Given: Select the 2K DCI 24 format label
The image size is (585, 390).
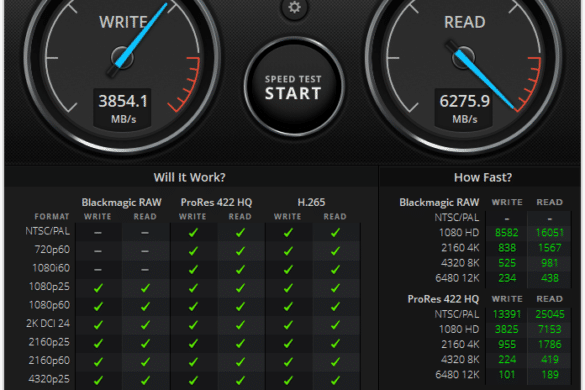Looking at the screenshot, I should pos(48,323).
